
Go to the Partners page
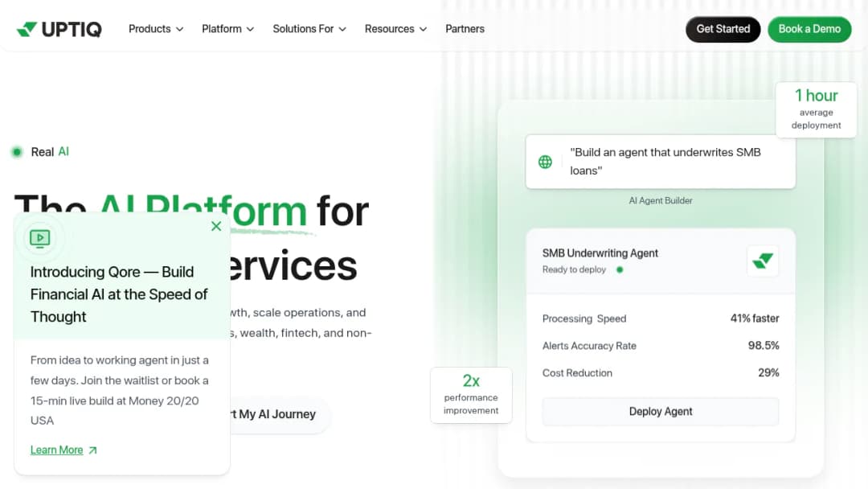(x=465, y=29)
